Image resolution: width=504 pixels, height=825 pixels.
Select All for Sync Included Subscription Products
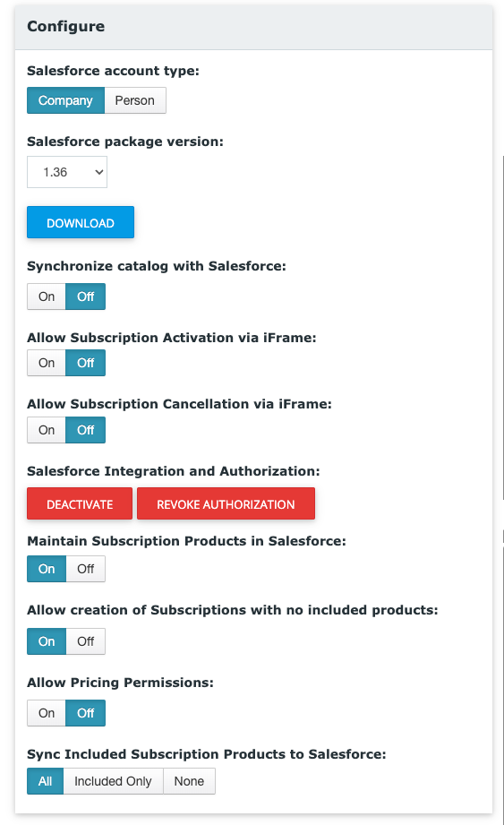click(45, 782)
